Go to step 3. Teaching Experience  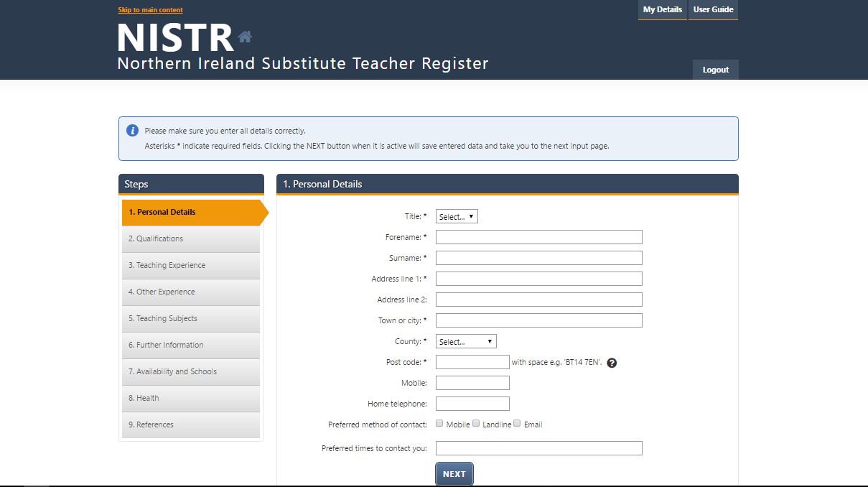tap(191, 266)
